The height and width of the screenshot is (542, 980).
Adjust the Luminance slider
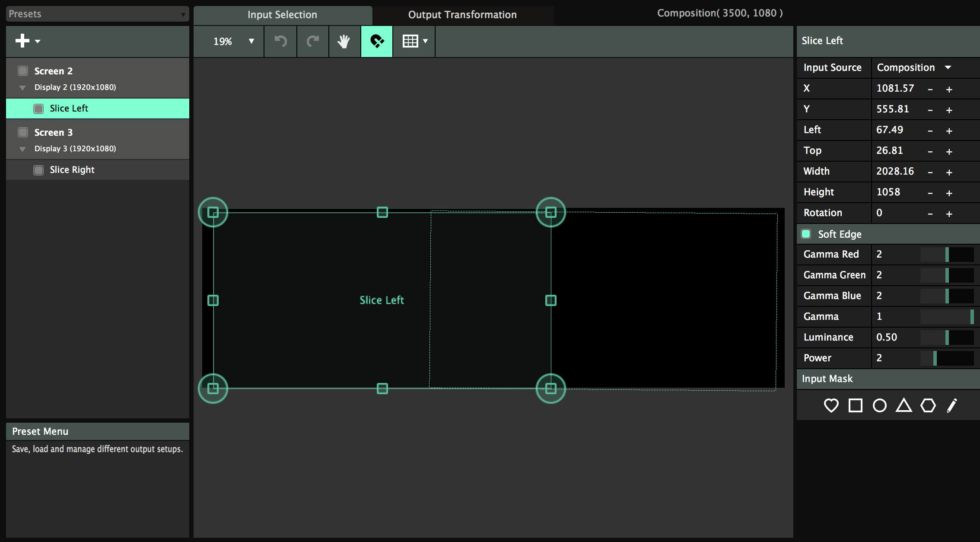coord(946,337)
